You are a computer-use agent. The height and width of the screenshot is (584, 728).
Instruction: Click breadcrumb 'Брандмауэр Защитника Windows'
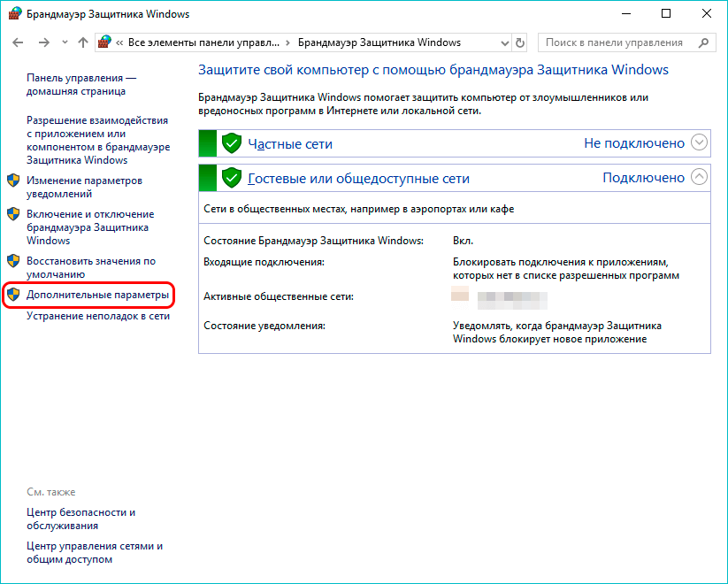(x=379, y=42)
